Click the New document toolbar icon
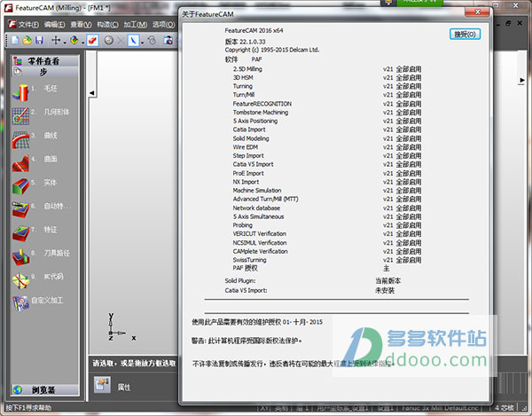The width and height of the screenshot is (532, 416). pyautogui.click(x=15, y=41)
